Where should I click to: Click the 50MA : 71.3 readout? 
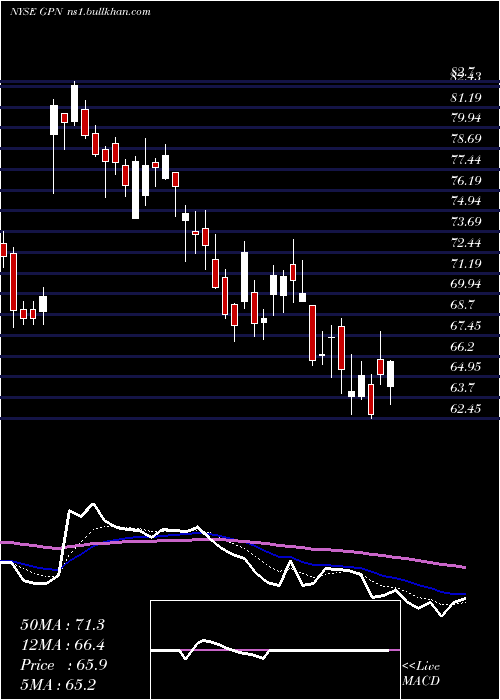(x=62, y=625)
